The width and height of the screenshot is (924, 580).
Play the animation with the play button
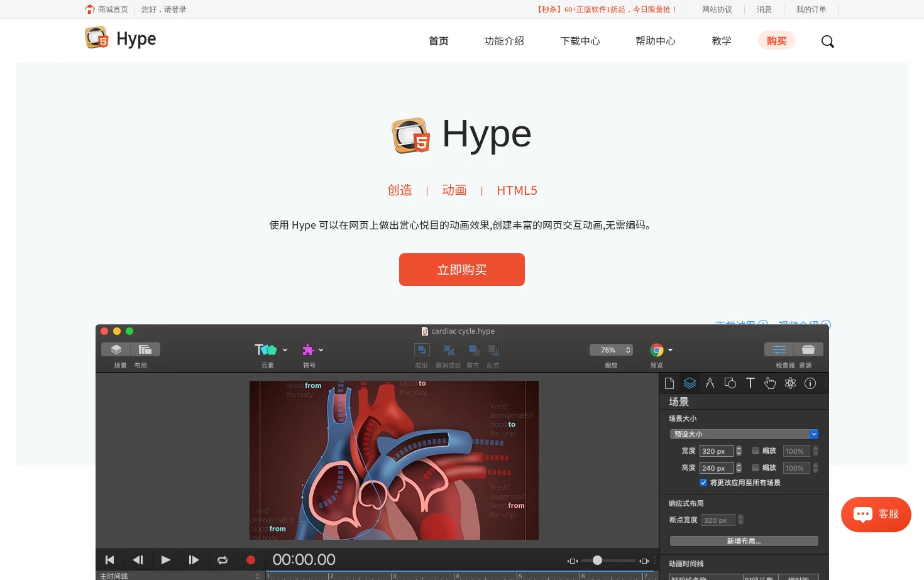[166, 560]
